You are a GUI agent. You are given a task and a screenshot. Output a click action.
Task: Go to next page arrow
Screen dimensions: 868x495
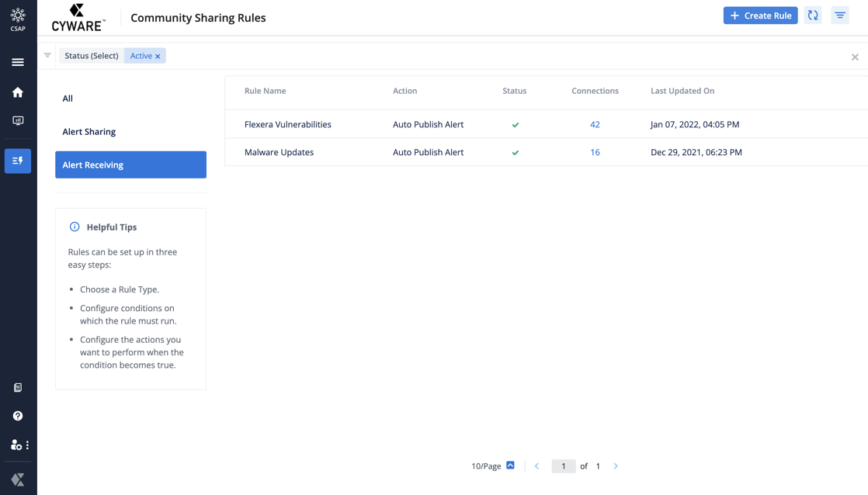click(x=616, y=466)
